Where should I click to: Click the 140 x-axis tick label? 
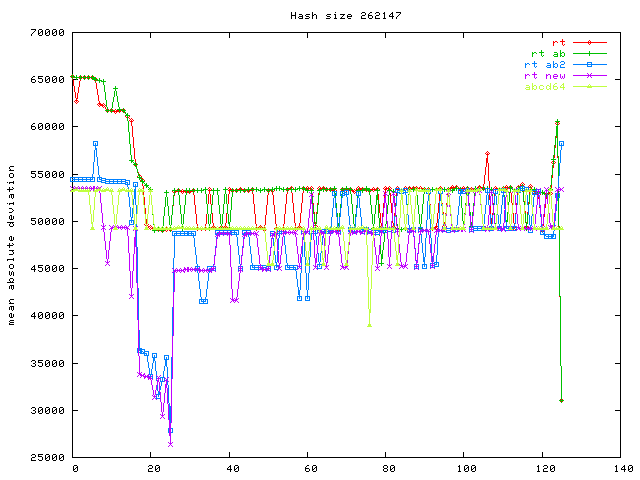622,469
